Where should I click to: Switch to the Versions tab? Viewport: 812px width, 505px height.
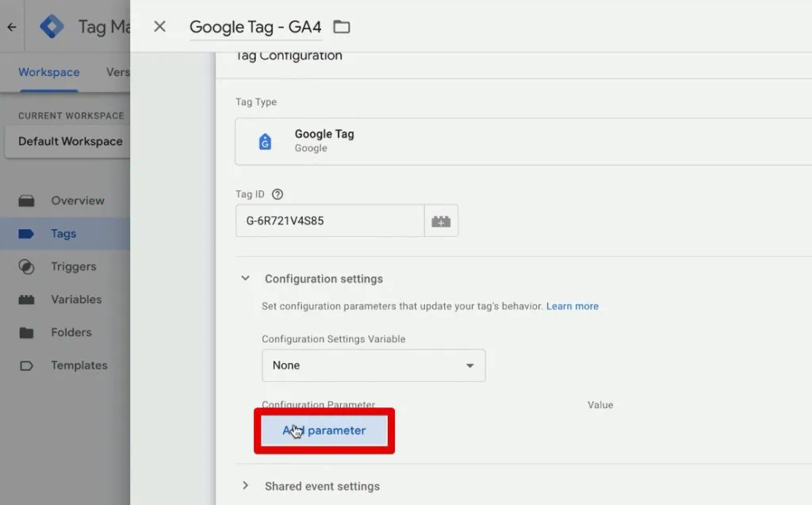118,72
